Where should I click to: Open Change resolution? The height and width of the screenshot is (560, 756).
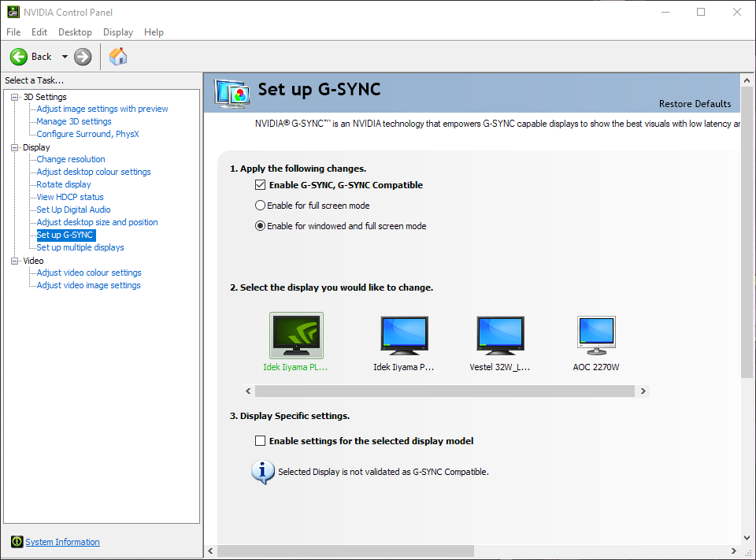pyautogui.click(x=71, y=159)
